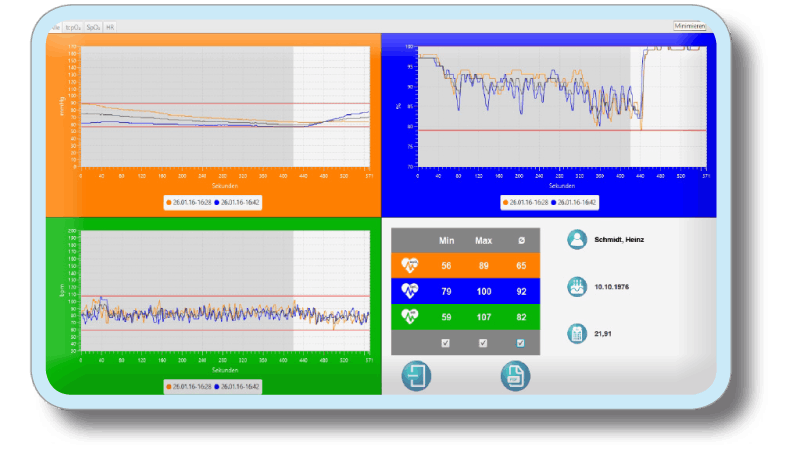
Task: Click heart icon in orange table row
Action: click(410, 265)
